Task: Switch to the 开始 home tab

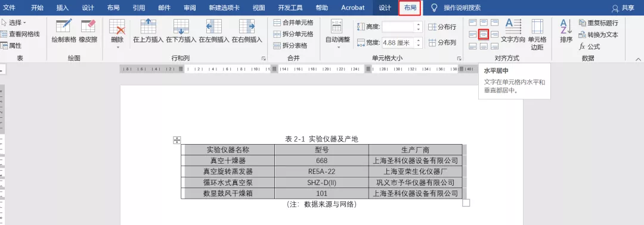Action: click(38, 8)
